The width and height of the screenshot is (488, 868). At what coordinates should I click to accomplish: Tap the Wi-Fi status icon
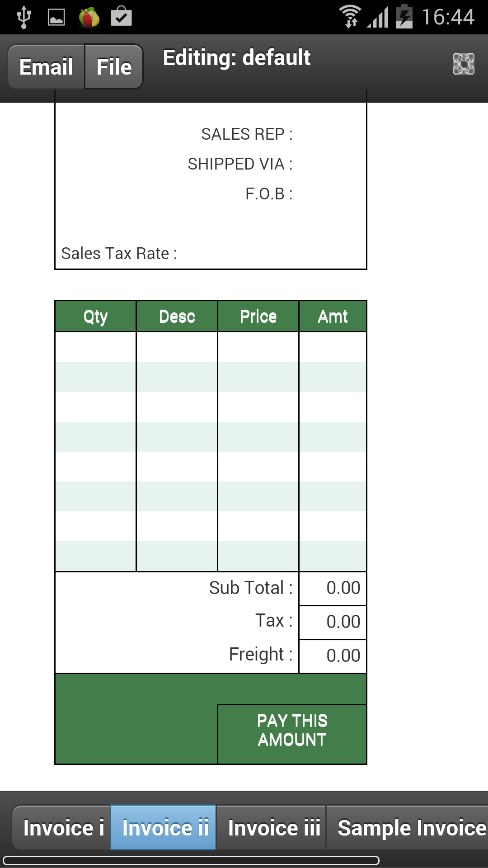click(350, 17)
